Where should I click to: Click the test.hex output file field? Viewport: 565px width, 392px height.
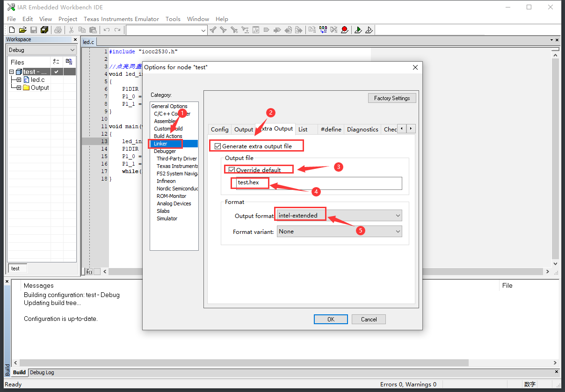tap(319, 183)
